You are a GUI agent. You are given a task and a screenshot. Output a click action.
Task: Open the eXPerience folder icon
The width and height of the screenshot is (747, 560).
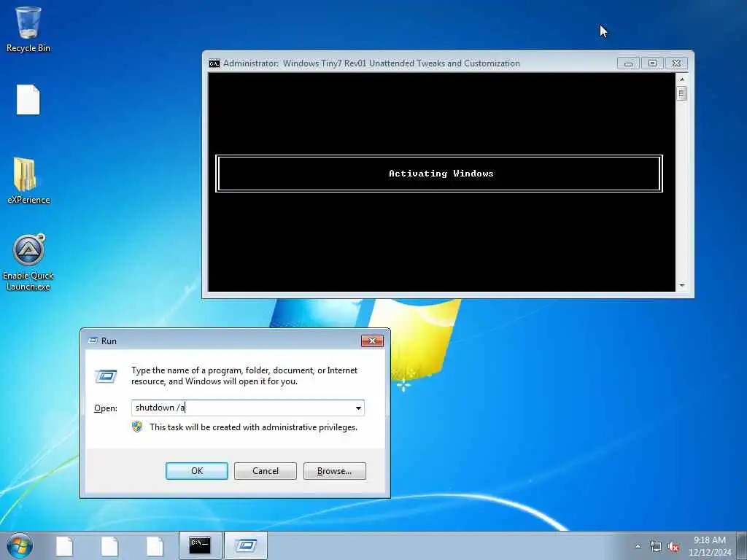pyautogui.click(x=28, y=181)
